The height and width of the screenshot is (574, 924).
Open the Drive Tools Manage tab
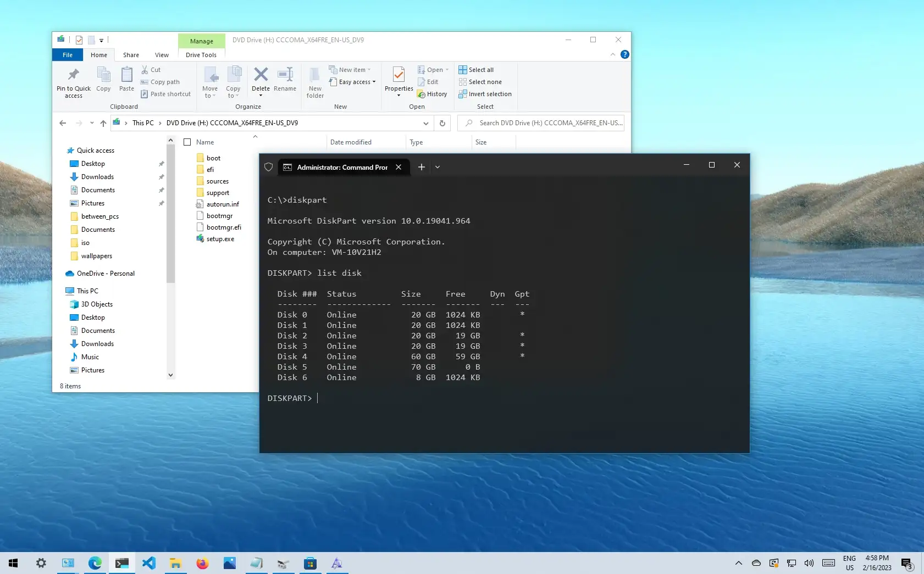(x=201, y=41)
